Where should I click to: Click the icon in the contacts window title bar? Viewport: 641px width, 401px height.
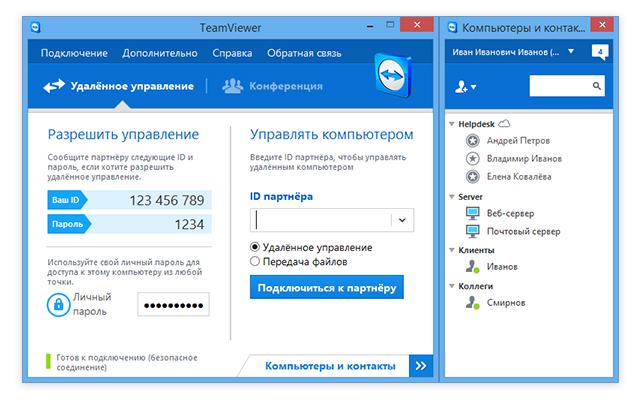(x=452, y=27)
